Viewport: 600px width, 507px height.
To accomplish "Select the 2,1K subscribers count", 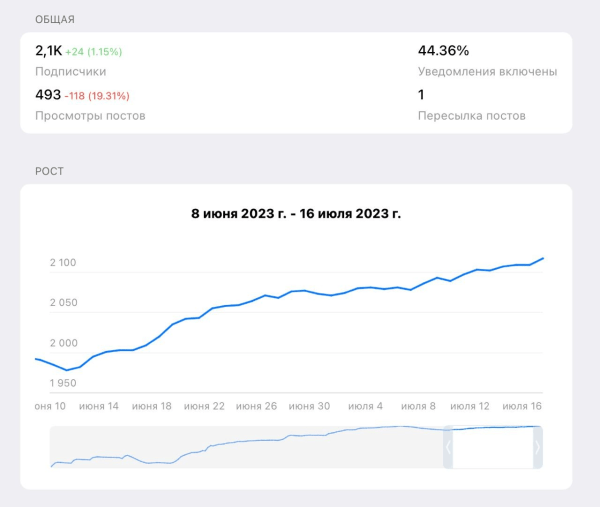I will tap(48, 51).
